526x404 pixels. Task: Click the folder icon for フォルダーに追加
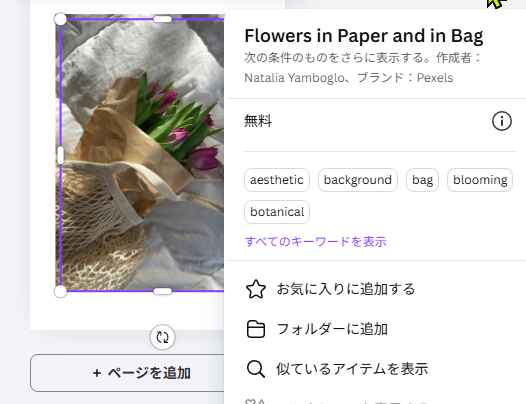[x=256, y=329]
